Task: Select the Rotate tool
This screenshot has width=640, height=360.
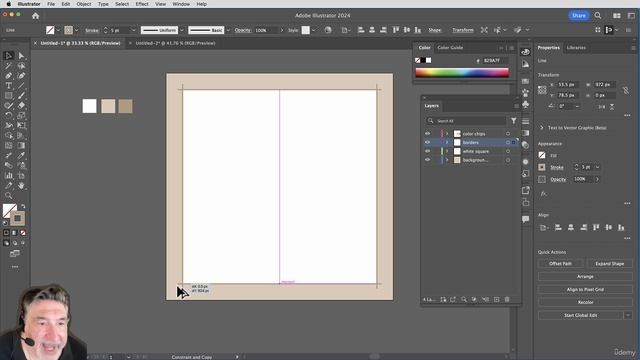Action: 8,116
